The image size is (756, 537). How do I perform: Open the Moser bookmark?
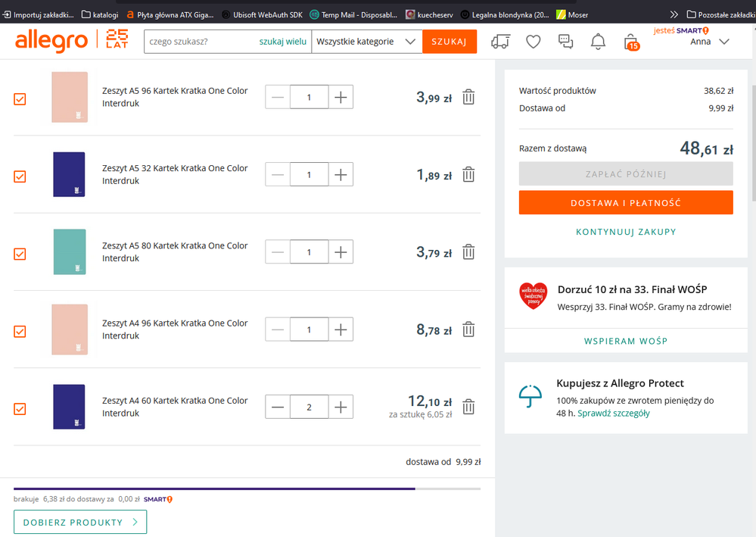pyautogui.click(x=572, y=14)
